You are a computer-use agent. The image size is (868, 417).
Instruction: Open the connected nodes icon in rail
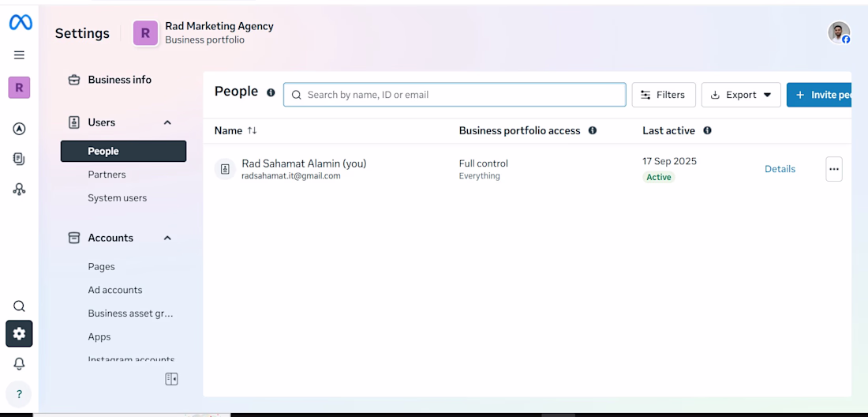[20, 190]
